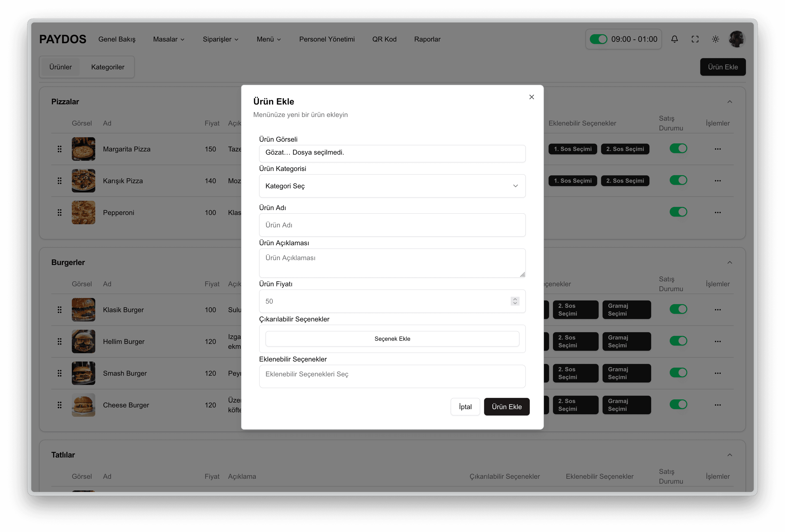Open three-dot menu for Cheese Burger
Screen dimensions: 785x532
717,405
